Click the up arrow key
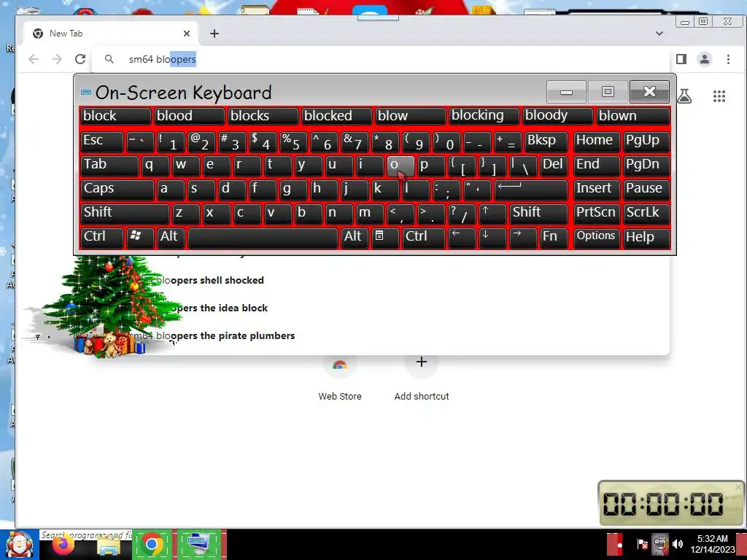This screenshot has height=560, width=747. point(492,213)
